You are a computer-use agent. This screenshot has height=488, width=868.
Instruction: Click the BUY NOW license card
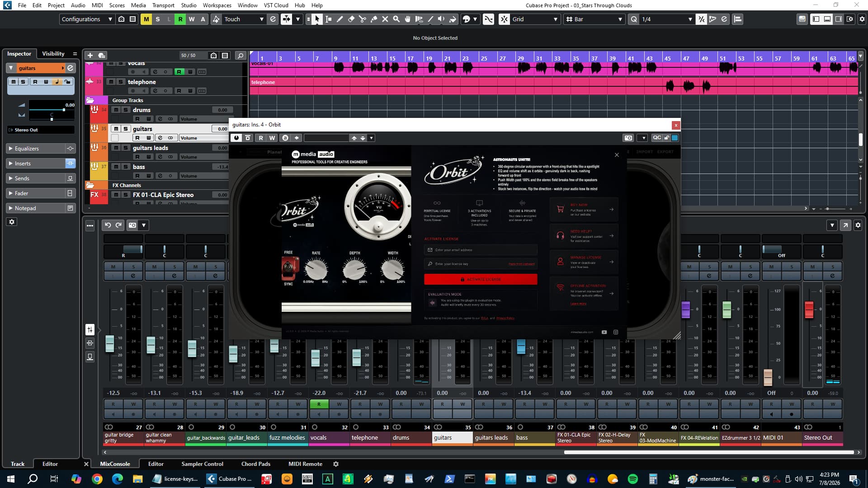click(584, 209)
